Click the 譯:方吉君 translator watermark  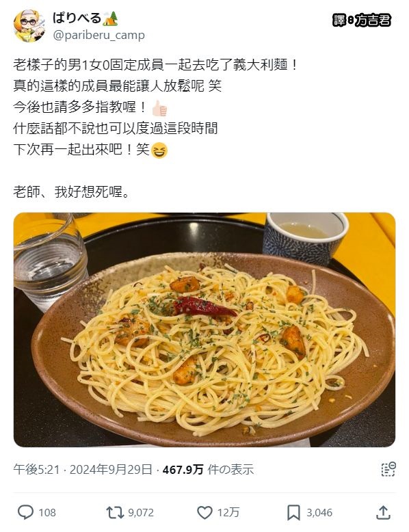[362, 21]
